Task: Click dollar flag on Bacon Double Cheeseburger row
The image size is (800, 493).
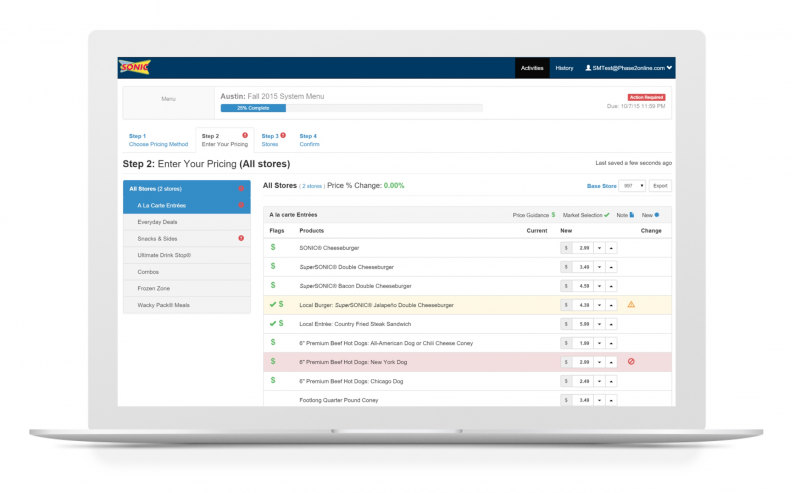Action: 273,285
